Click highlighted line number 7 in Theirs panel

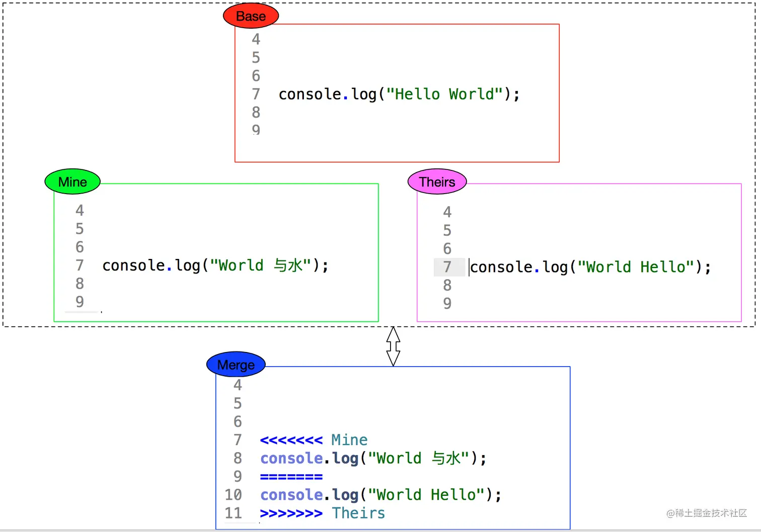click(447, 267)
